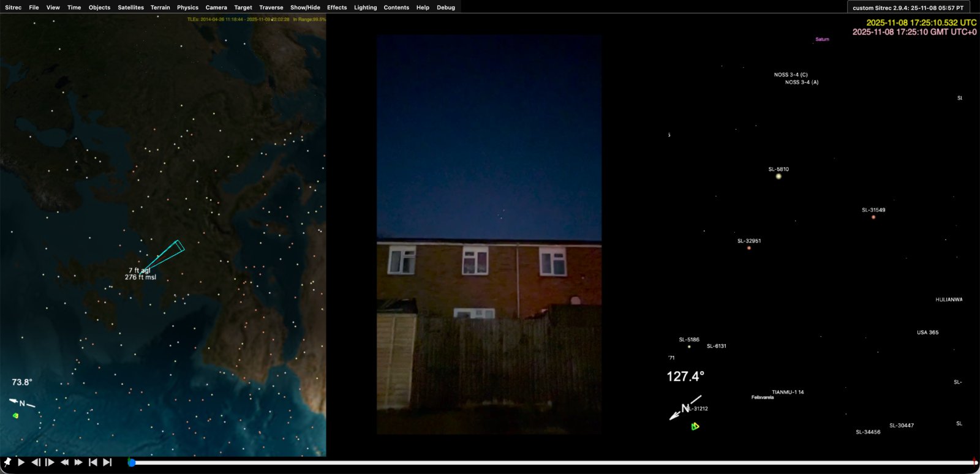Open the Traverse menu
Screen dimensions: 980x474
[x=271, y=7]
